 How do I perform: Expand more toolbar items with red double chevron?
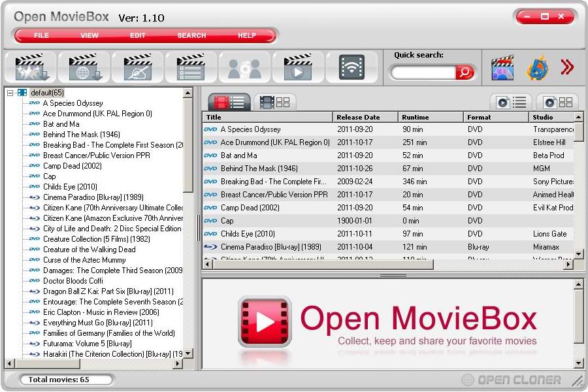(x=567, y=67)
